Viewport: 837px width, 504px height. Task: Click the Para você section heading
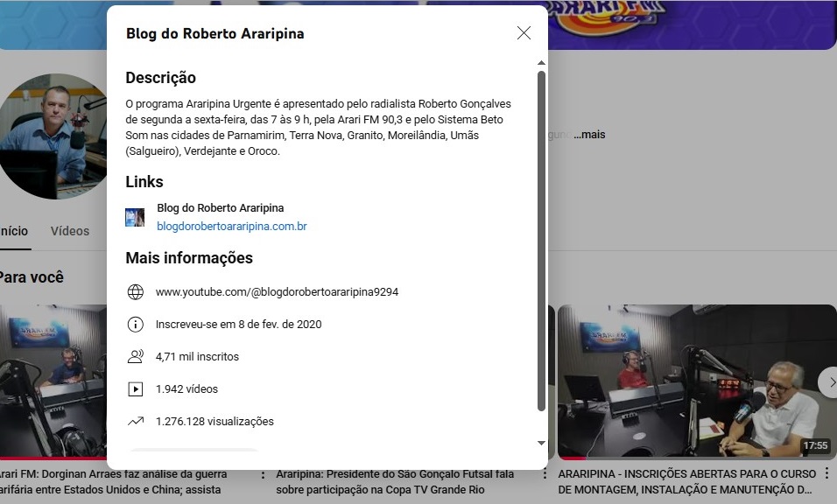(32, 277)
